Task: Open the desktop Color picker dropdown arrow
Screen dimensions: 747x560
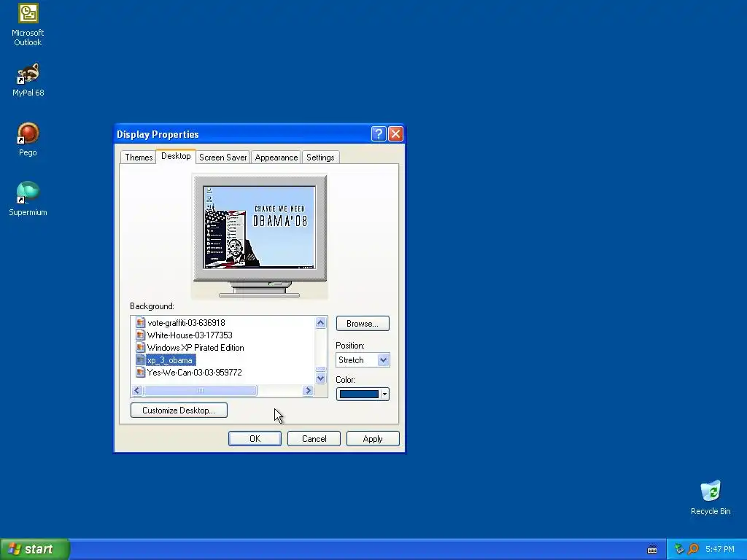Action: pos(384,394)
